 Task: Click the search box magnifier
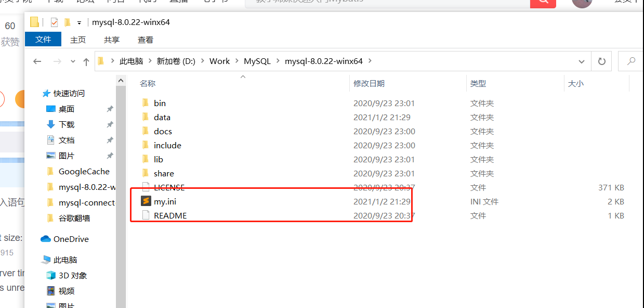631,61
